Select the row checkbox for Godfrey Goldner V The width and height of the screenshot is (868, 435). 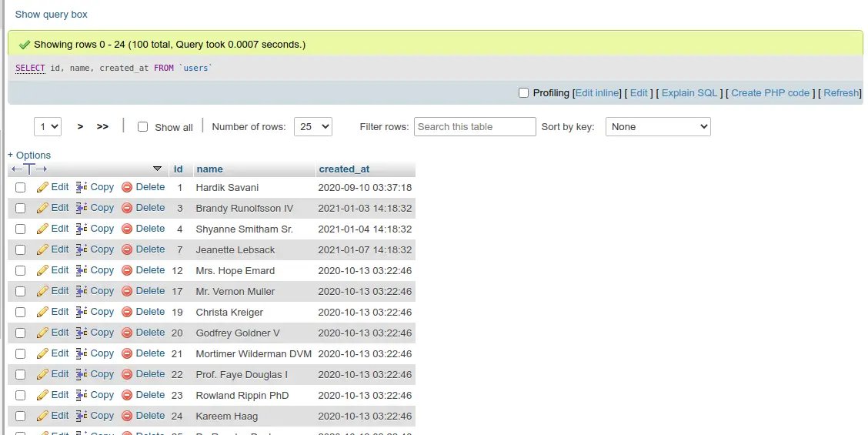click(21, 333)
